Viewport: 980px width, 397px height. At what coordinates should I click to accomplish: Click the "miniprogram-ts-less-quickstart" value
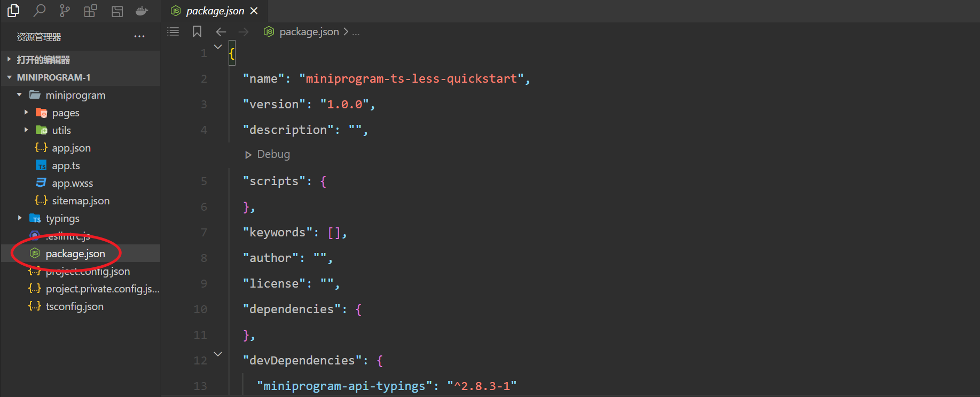pyautogui.click(x=411, y=78)
